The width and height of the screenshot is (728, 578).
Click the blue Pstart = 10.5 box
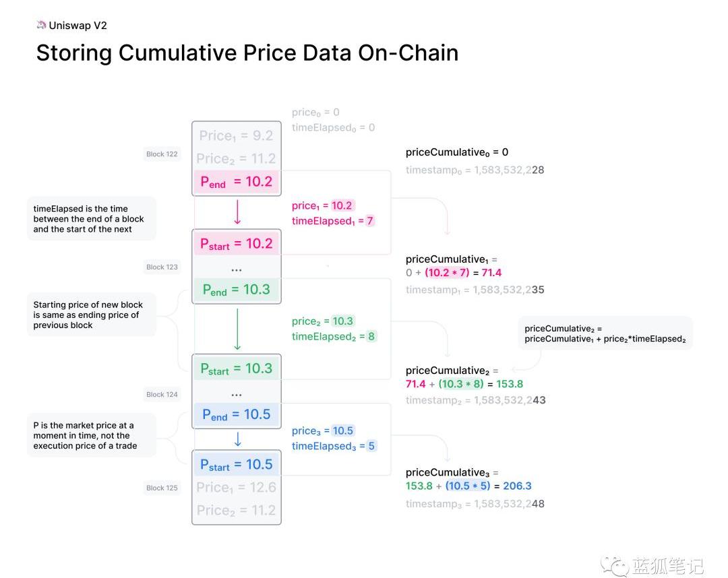click(x=236, y=464)
